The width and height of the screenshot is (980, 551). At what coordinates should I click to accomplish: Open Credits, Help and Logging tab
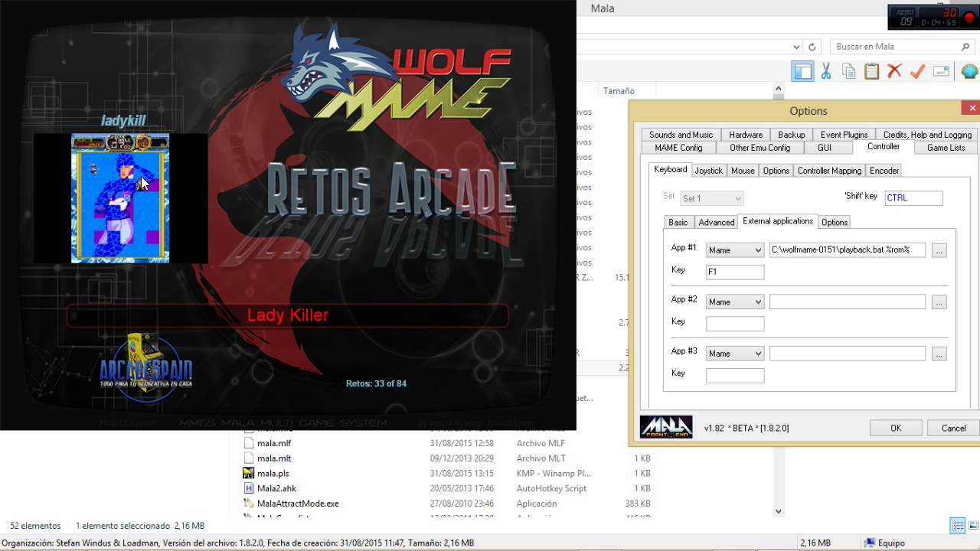(x=927, y=135)
